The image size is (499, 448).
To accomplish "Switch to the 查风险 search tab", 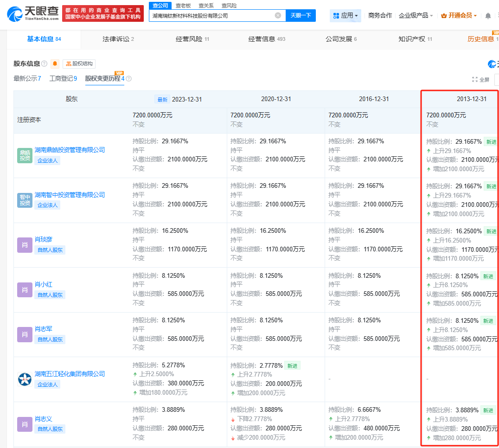I will click(229, 6).
